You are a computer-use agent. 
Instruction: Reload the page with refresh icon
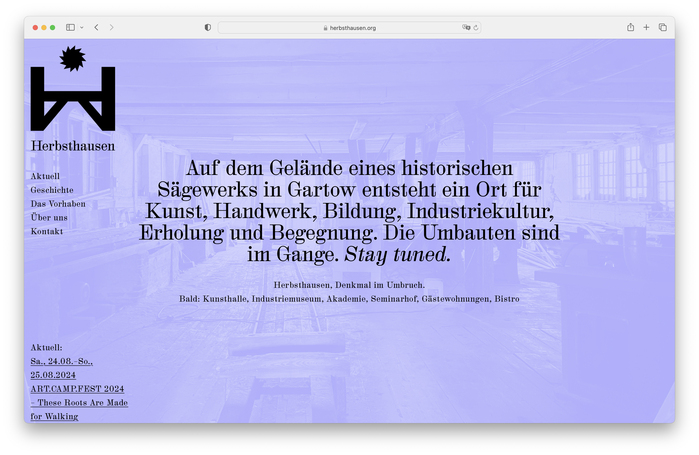(x=476, y=28)
